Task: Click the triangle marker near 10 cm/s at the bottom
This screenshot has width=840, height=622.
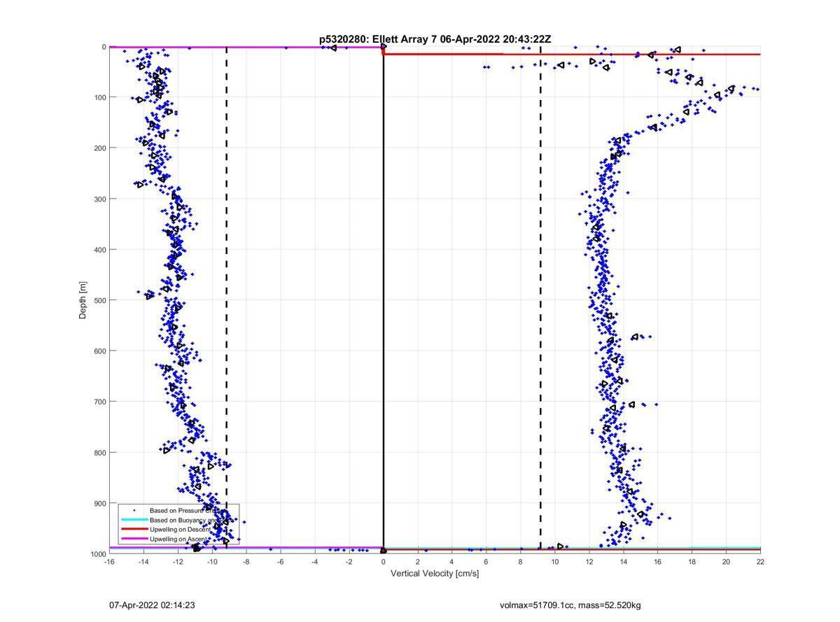Action: pyautogui.click(x=560, y=546)
